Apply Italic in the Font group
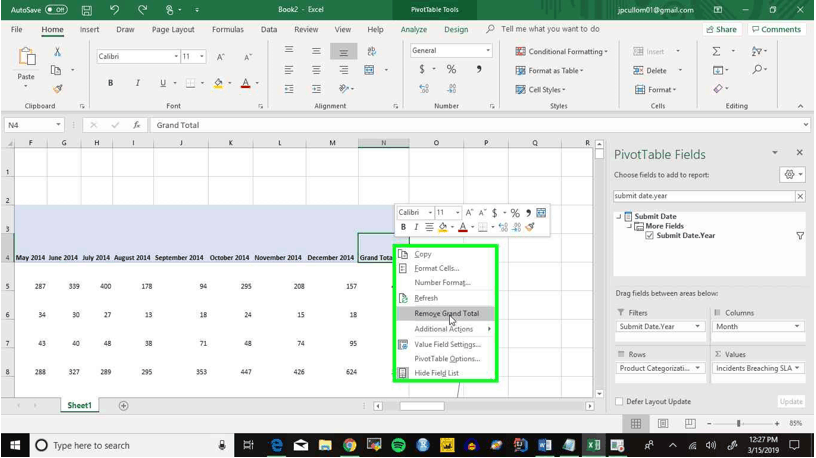 pyautogui.click(x=137, y=83)
